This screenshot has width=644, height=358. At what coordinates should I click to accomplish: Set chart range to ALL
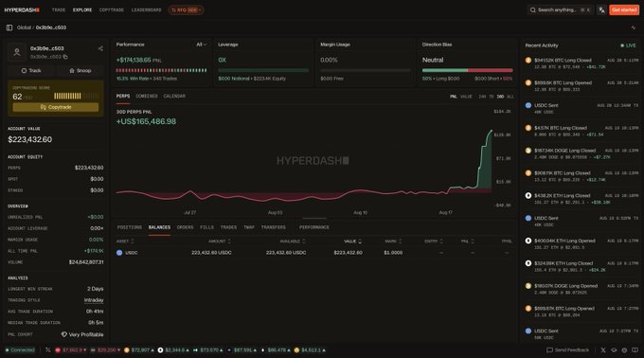(x=510, y=97)
